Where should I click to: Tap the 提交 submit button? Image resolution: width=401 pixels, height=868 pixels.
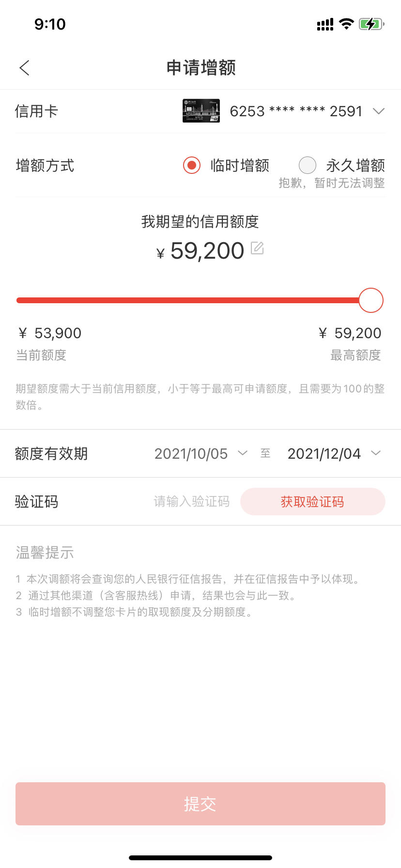click(x=200, y=804)
